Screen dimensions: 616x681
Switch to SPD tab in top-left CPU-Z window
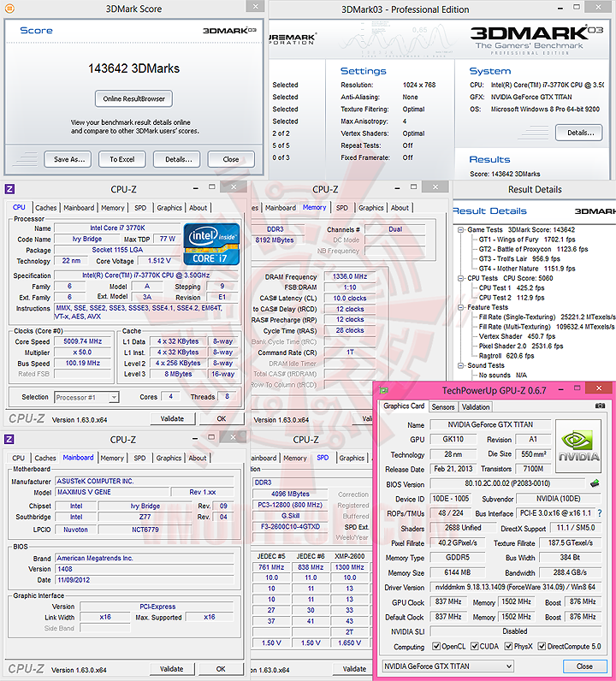(140, 208)
